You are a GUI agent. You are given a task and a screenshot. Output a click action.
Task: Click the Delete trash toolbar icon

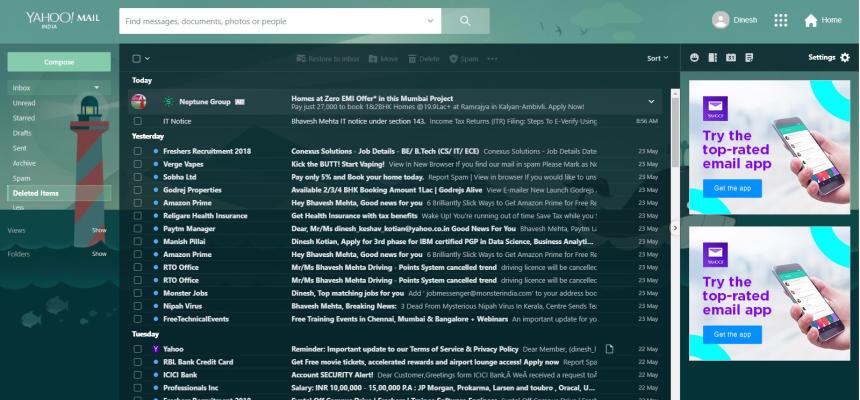pyautogui.click(x=412, y=59)
